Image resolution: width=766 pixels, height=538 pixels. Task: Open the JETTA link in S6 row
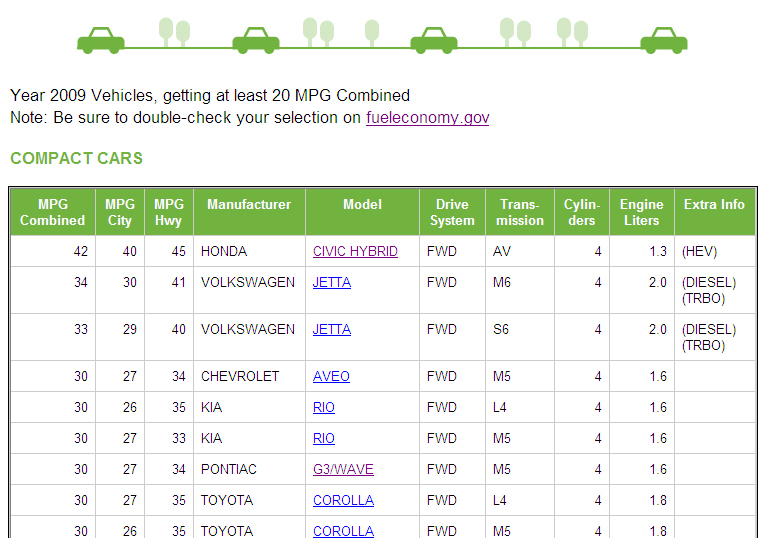tap(332, 329)
